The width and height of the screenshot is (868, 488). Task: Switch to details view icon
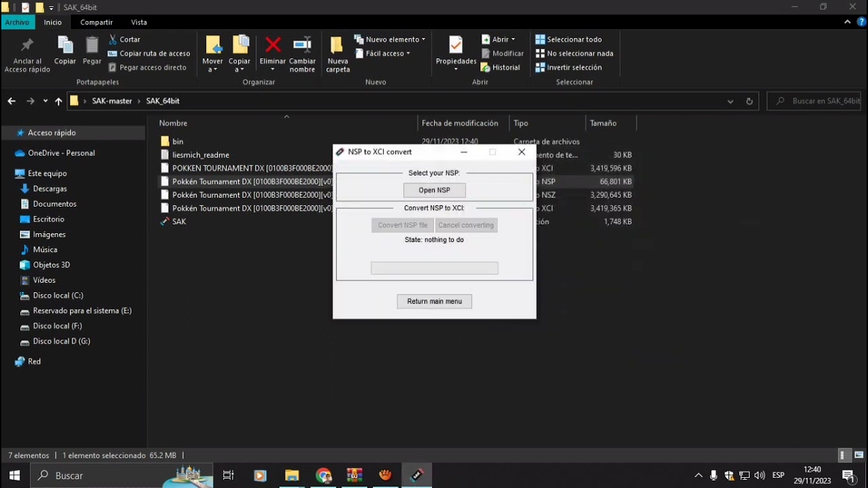coord(843,455)
